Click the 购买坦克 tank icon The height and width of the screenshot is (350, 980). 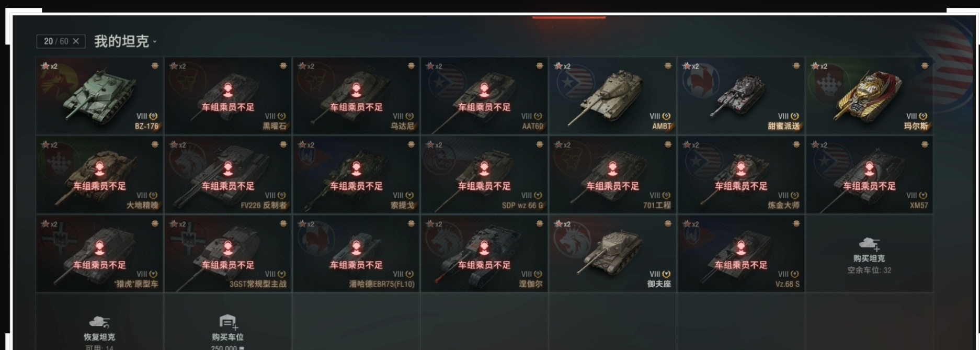click(x=869, y=243)
